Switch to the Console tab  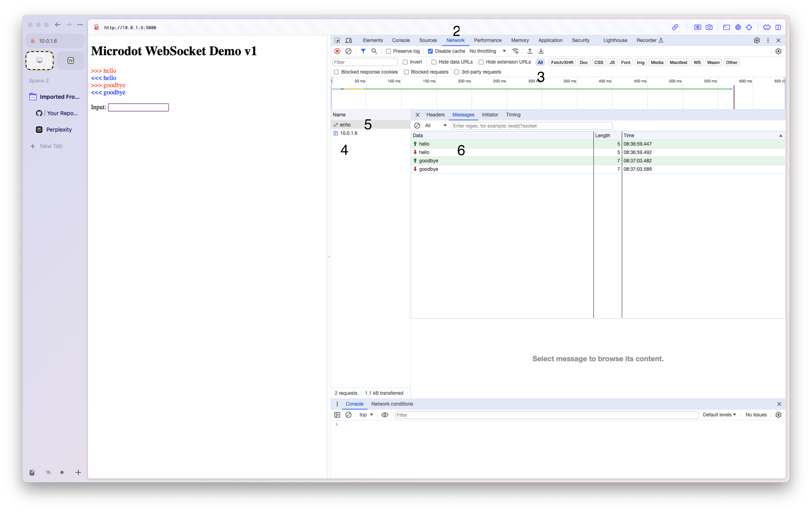[x=401, y=41]
